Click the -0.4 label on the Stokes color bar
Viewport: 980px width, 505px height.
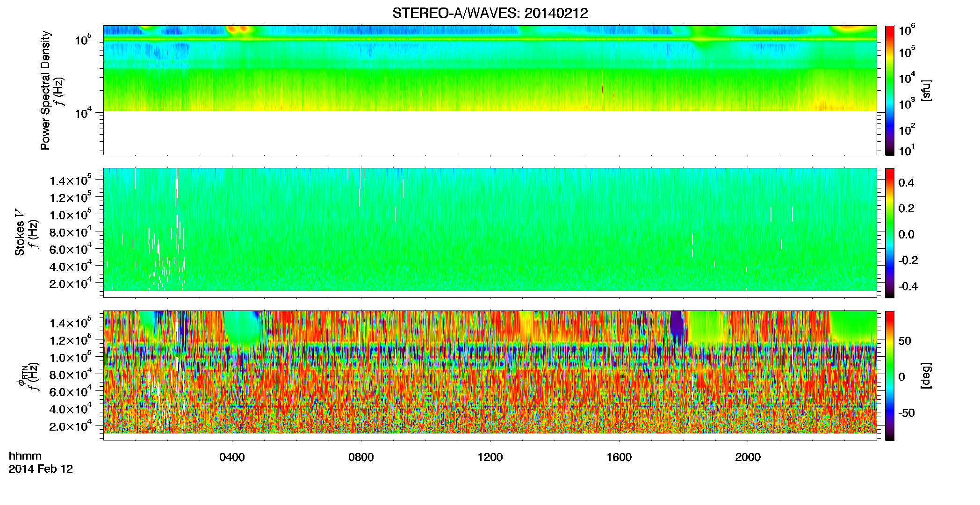pyautogui.click(x=908, y=287)
